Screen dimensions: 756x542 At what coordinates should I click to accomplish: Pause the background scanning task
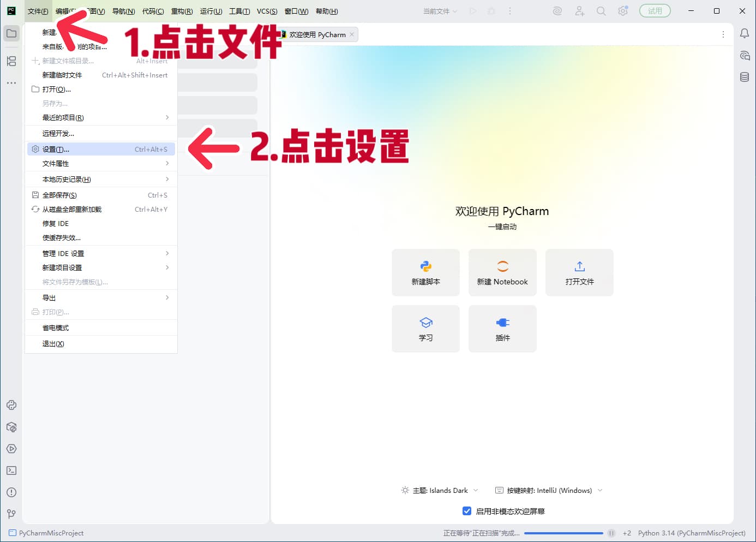[x=611, y=533]
